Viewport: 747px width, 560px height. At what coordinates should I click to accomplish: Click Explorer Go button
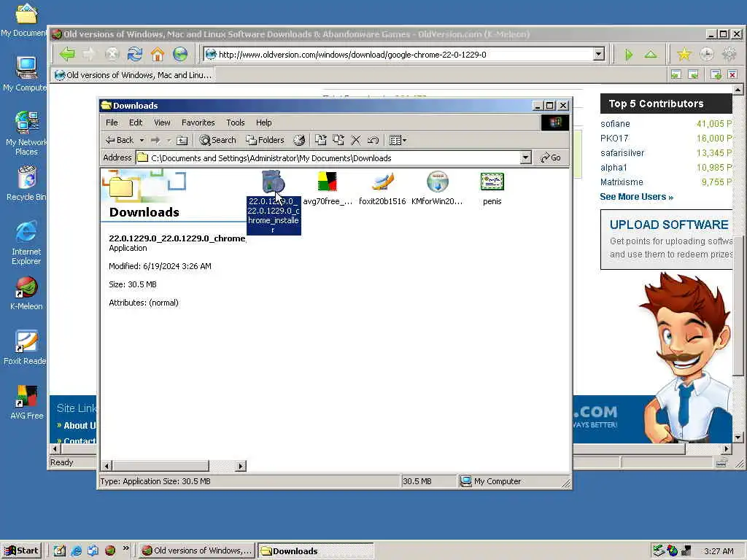(551, 157)
